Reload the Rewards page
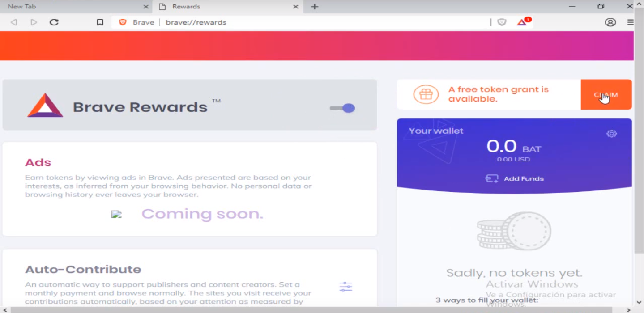The height and width of the screenshot is (313, 644). click(x=54, y=22)
